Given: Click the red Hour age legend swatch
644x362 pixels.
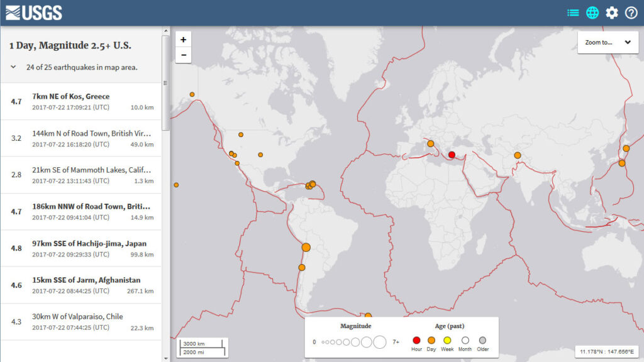Looking at the screenshot, I should [x=416, y=340].
